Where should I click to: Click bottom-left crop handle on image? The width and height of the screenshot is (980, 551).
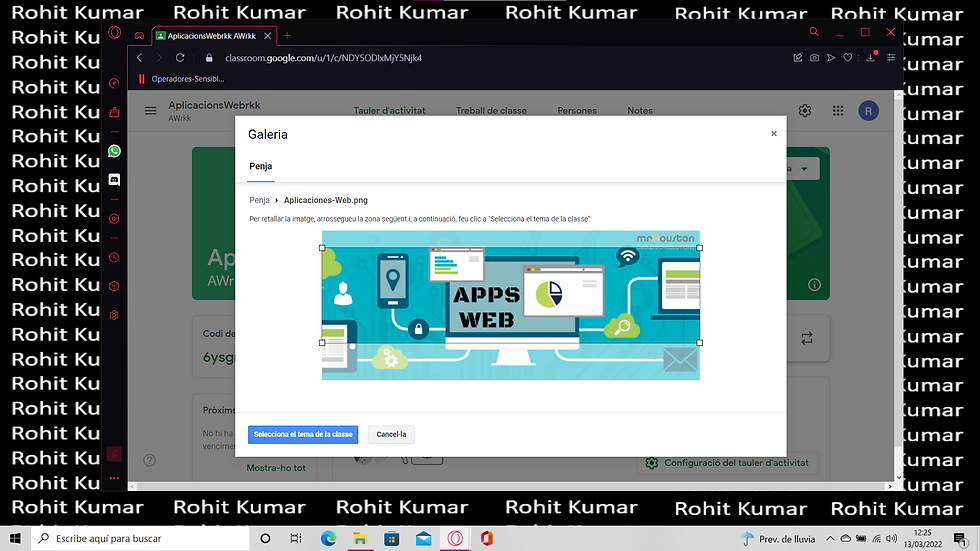322,342
